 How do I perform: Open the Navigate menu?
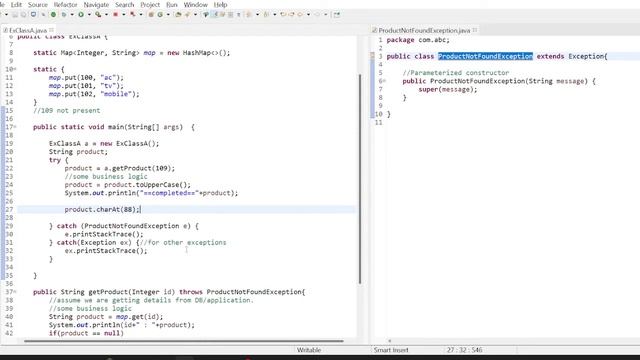point(96,5)
